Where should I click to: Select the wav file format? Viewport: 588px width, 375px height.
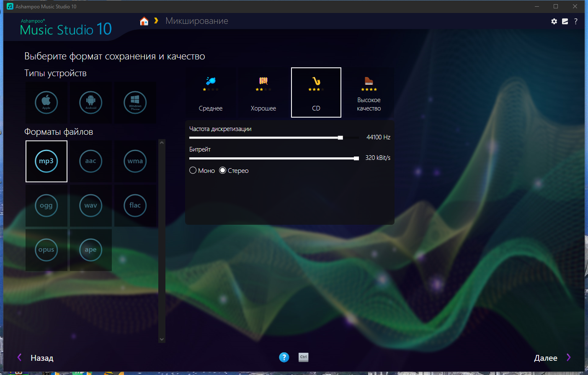90,205
